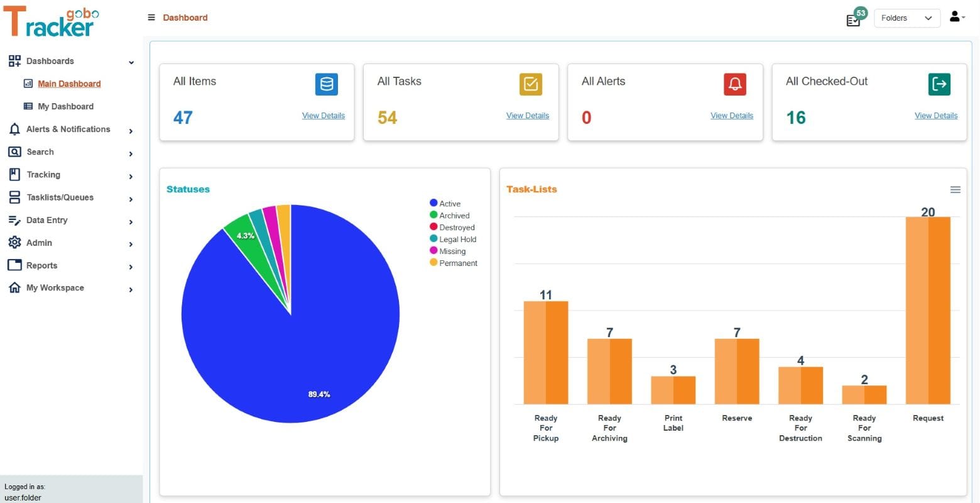Hide the Archived series via the legend

451,215
